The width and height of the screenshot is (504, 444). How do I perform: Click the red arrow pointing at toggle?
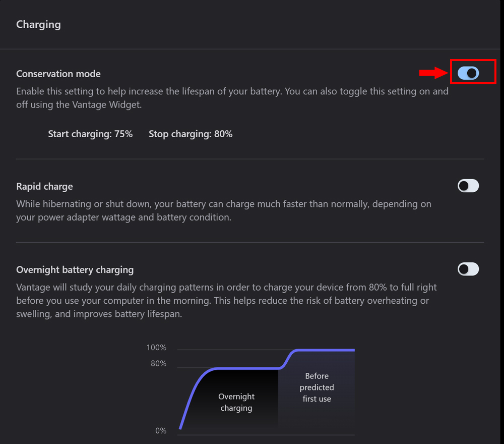click(x=433, y=74)
